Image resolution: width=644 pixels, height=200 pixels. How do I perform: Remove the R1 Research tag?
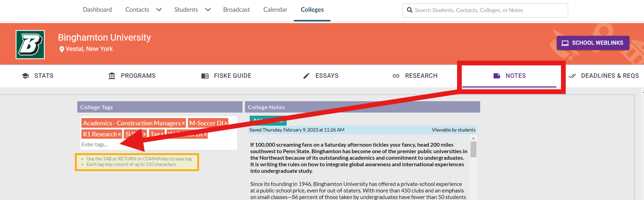[x=119, y=134]
